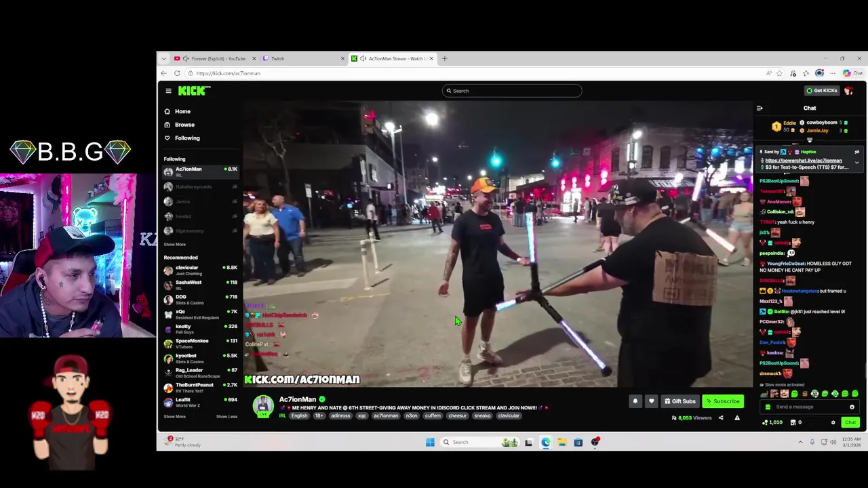Click the green Subscribe button

(723, 401)
